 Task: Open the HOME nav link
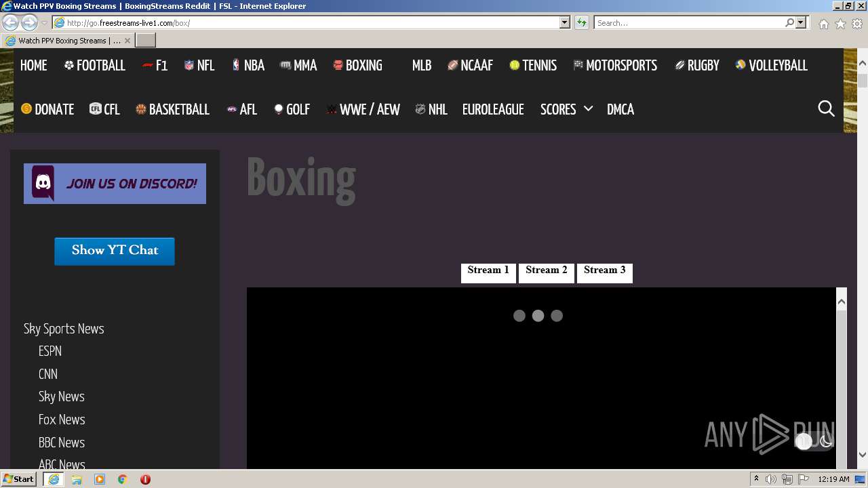coord(34,66)
